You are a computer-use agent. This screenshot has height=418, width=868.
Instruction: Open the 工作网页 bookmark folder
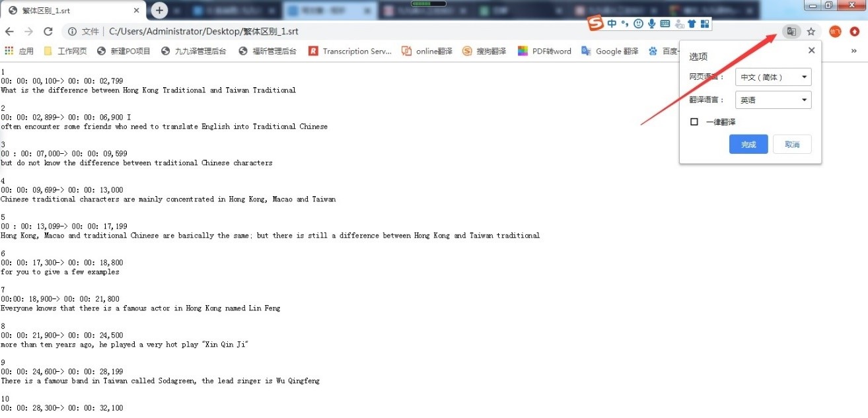point(65,51)
